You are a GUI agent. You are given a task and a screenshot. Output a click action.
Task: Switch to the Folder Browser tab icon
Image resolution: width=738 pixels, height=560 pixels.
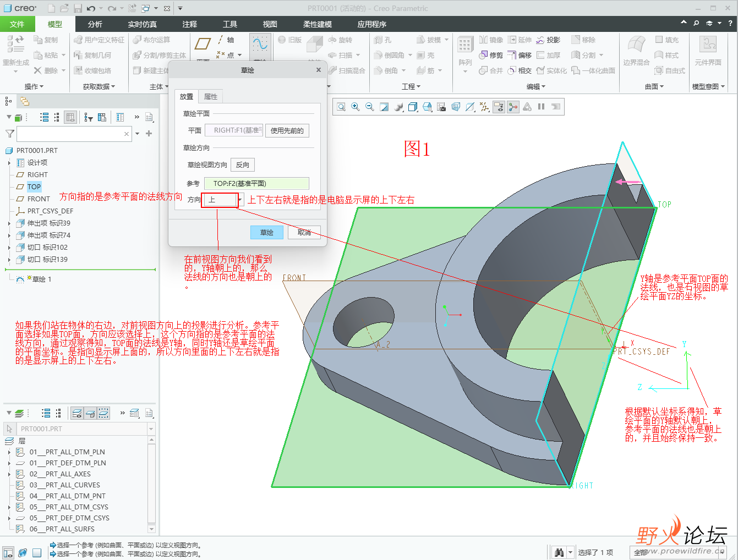pos(25,101)
